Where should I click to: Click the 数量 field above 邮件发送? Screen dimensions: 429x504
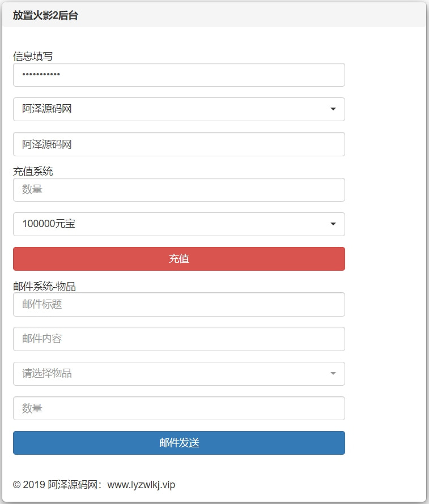179,408
